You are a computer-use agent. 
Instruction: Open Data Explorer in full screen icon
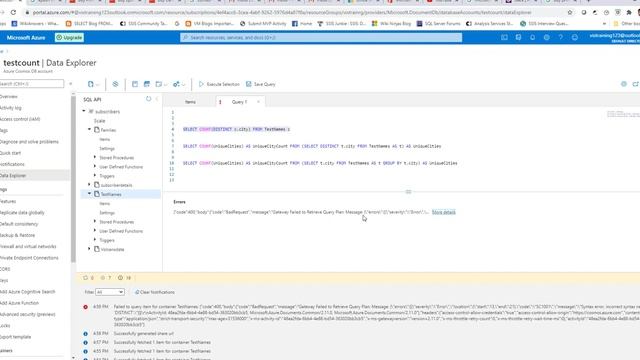click(635, 84)
